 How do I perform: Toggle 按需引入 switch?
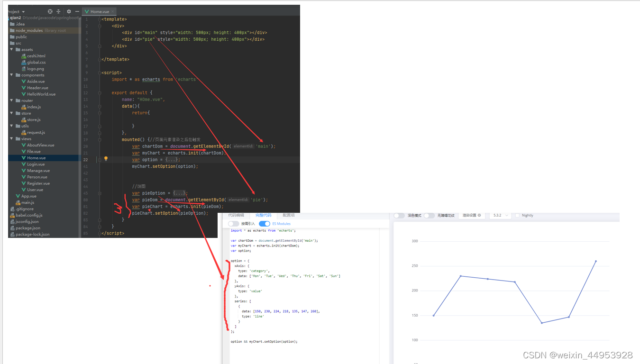pos(233,224)
